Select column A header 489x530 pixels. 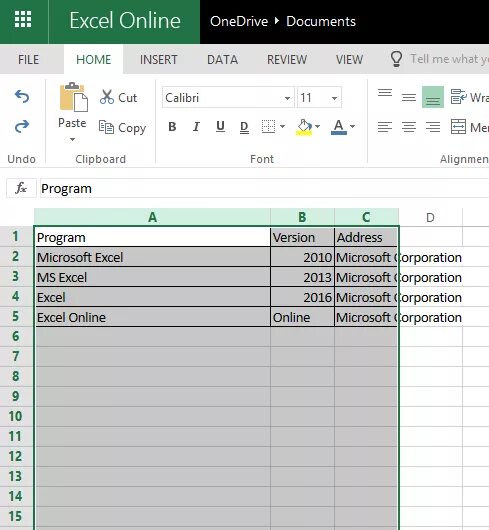(152, 217)
